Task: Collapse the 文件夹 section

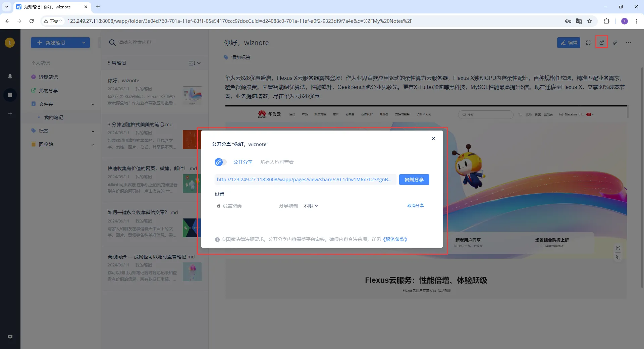Action: coord(93,104)
